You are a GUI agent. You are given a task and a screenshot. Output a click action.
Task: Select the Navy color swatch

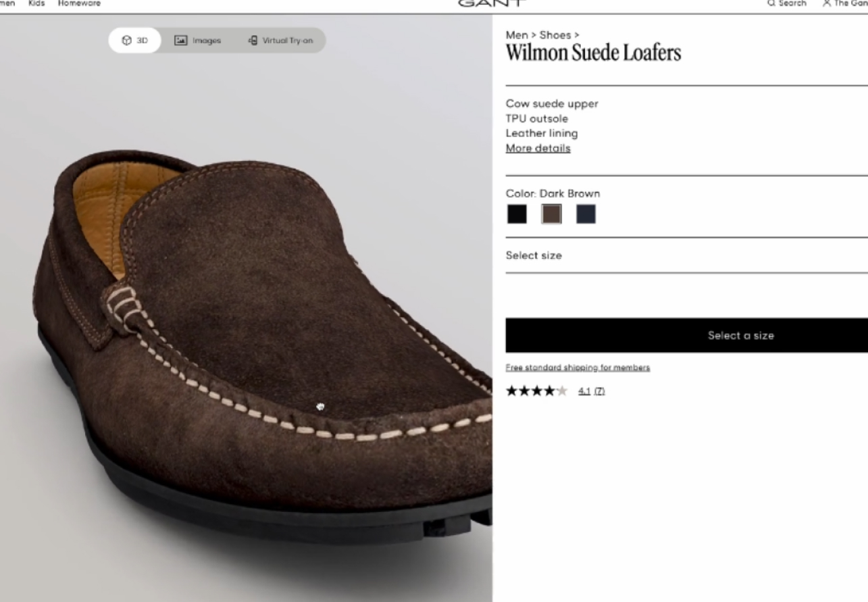click(586, 214)
